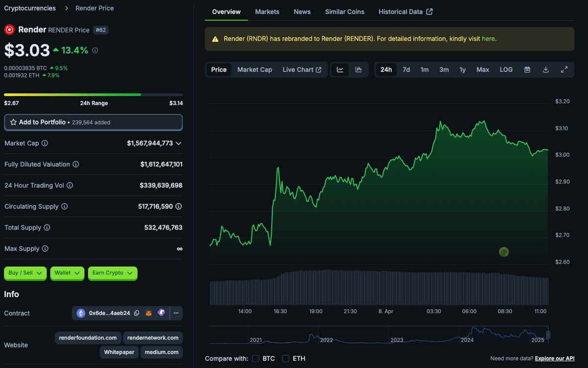Expand the Market Cap value chevron

point(178,143)
